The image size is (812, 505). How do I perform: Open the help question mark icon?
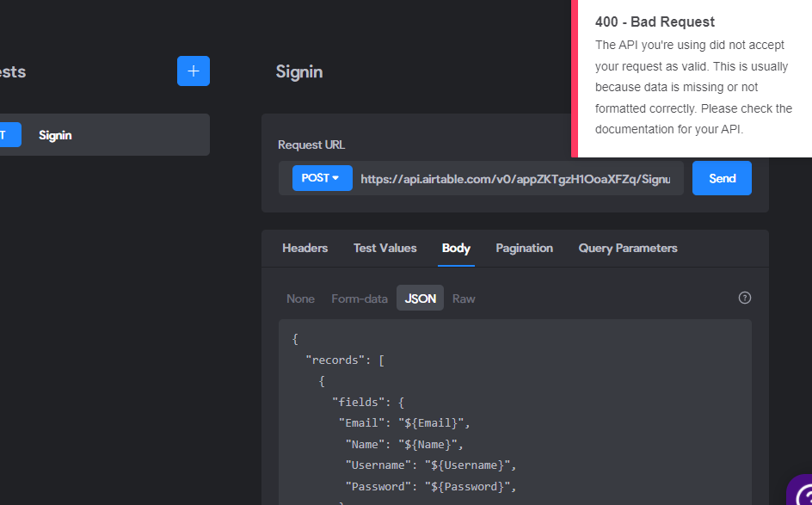745,298
